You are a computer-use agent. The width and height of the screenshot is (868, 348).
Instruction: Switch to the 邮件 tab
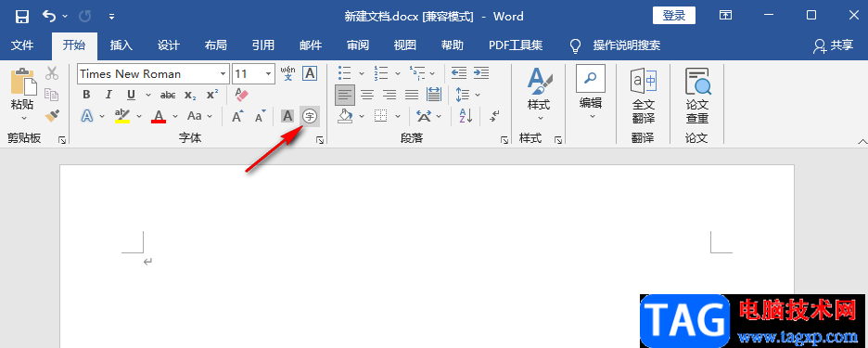(x=311, y=45)
